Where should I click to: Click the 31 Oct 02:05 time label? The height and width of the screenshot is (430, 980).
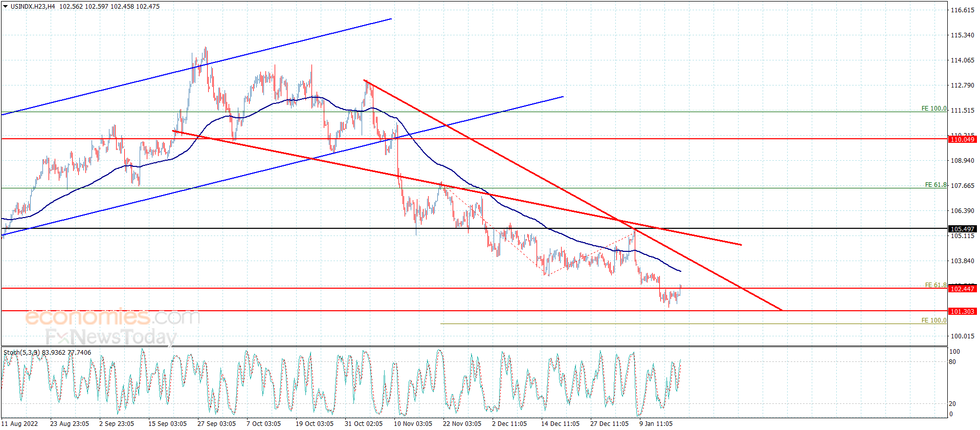point(364,423)
